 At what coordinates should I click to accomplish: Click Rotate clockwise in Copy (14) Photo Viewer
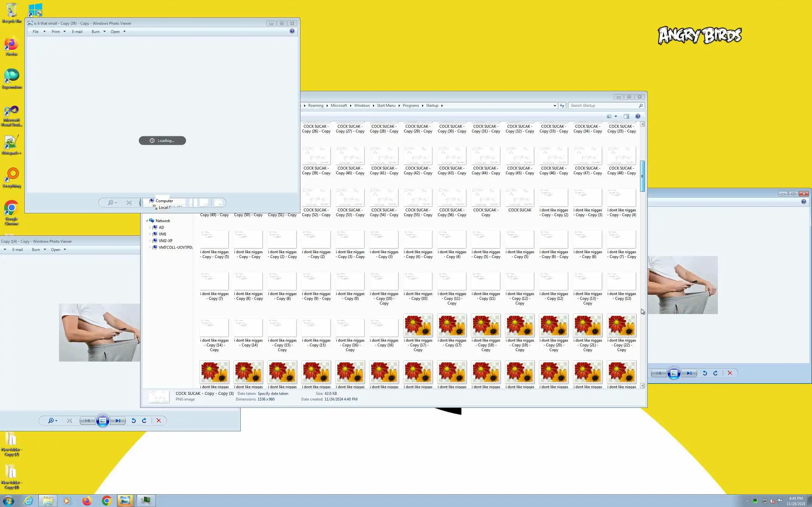click(x=144, y=420)
